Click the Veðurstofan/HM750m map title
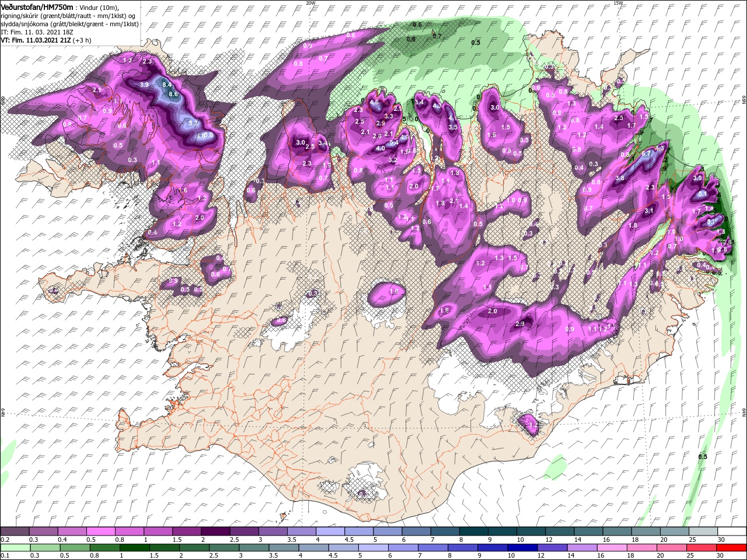Image resolution: width=747 pixels, height=560 pixels. (37, 6)
